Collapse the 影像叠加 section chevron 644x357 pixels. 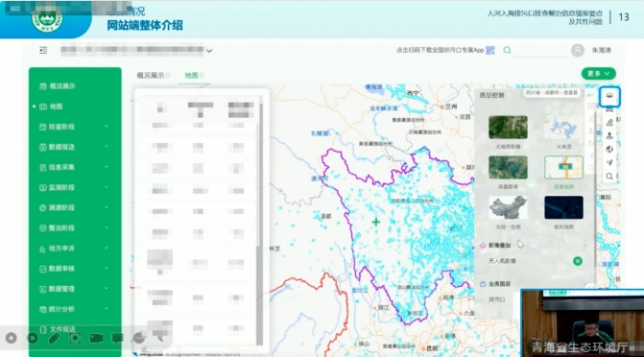(585, 246)
